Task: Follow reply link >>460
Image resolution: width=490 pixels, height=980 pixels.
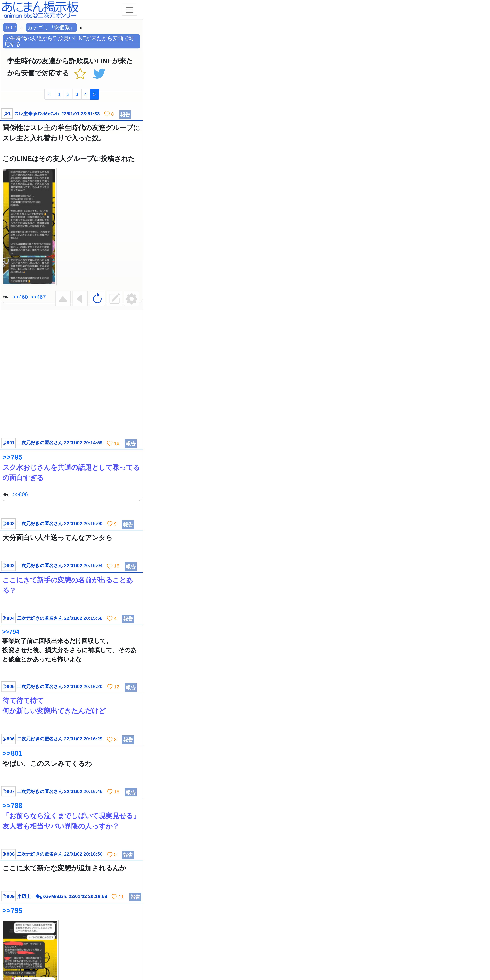Action: [x=20, y=297]
